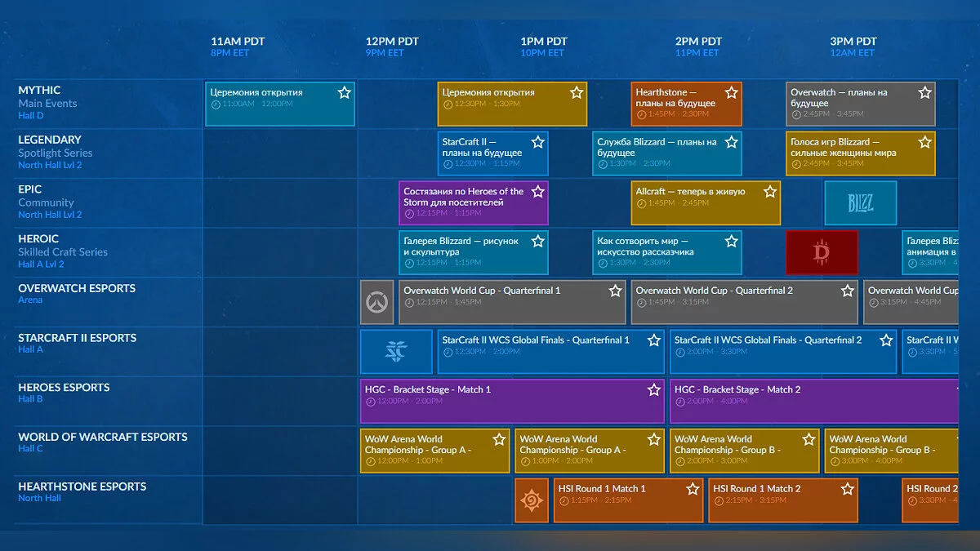Open the 12:30PM Церемония открытия event
Viewport: 980px width, 551px height.
point(512,104)
